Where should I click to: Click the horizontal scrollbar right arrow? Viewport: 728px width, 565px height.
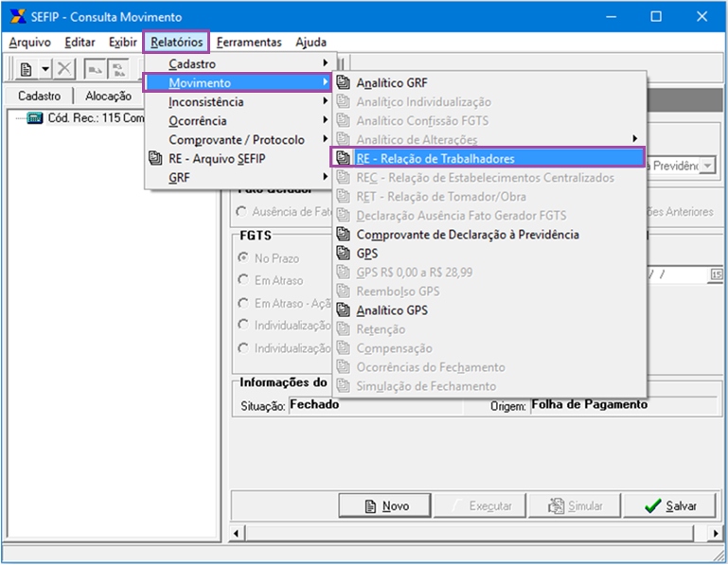[x=716, y=534]
